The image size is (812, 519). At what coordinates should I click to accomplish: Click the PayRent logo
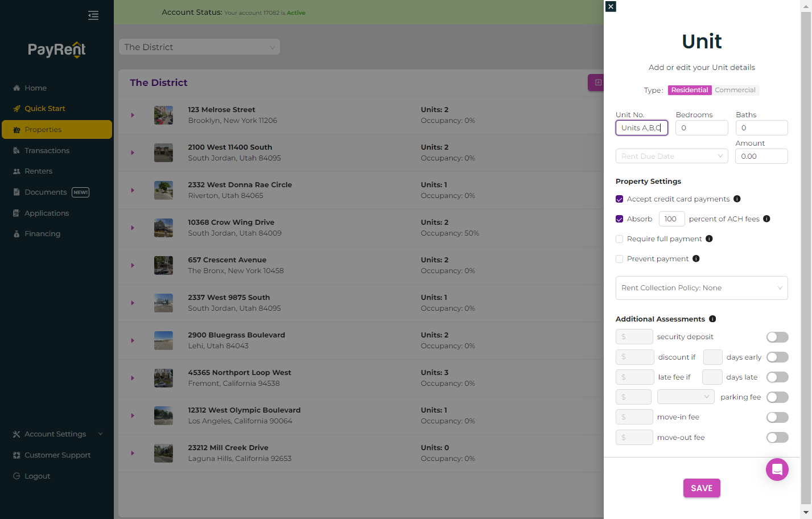[x=57, y=50]
